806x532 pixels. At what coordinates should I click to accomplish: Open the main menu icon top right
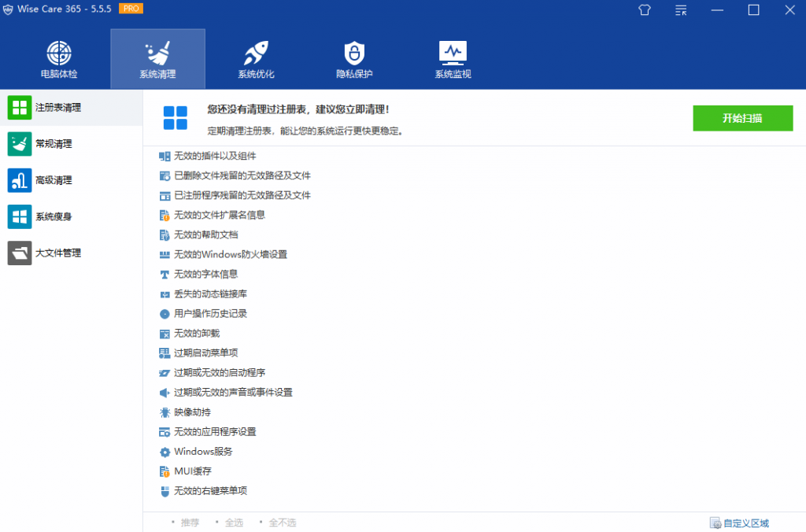tap(679, 10)
